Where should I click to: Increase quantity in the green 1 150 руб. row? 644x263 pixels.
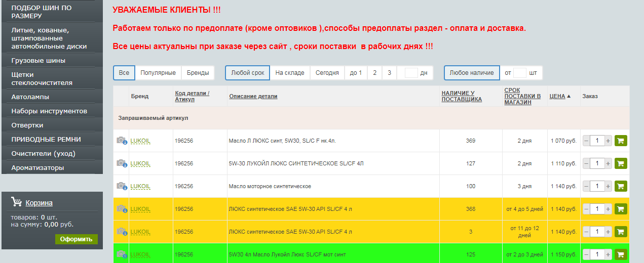[x=609, y=254]
